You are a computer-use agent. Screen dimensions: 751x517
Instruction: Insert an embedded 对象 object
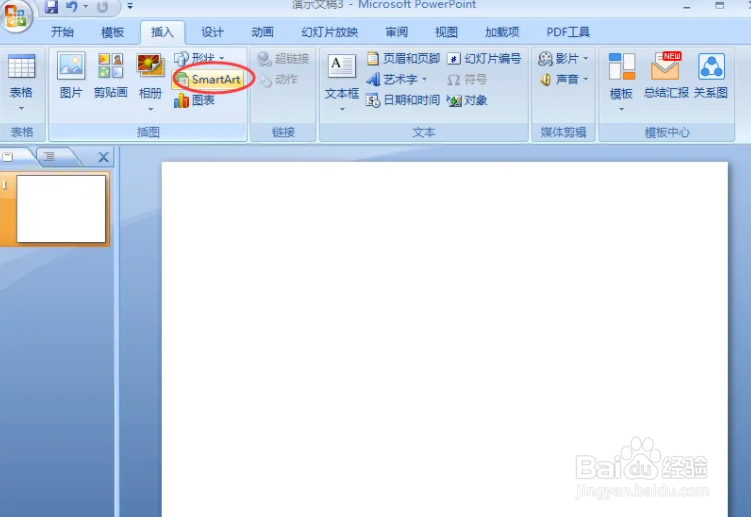coord(467,100)
